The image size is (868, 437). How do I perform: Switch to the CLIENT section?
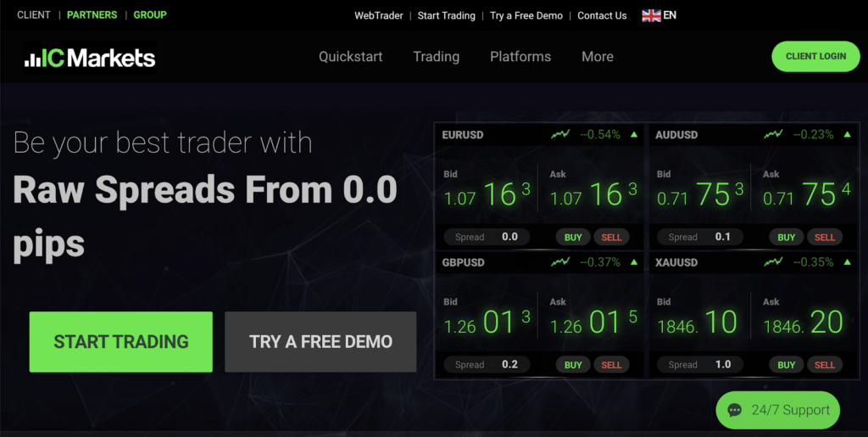point(34,15)
